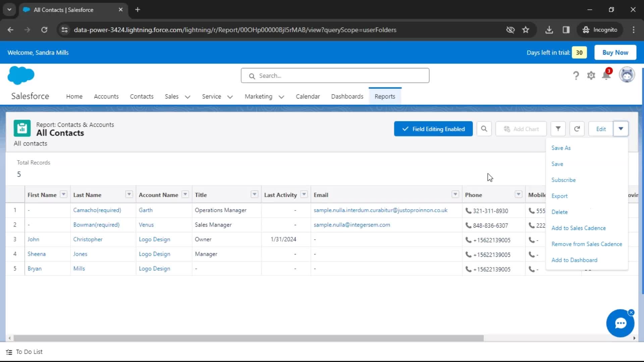Open the Notifications bell

point(606,75)
